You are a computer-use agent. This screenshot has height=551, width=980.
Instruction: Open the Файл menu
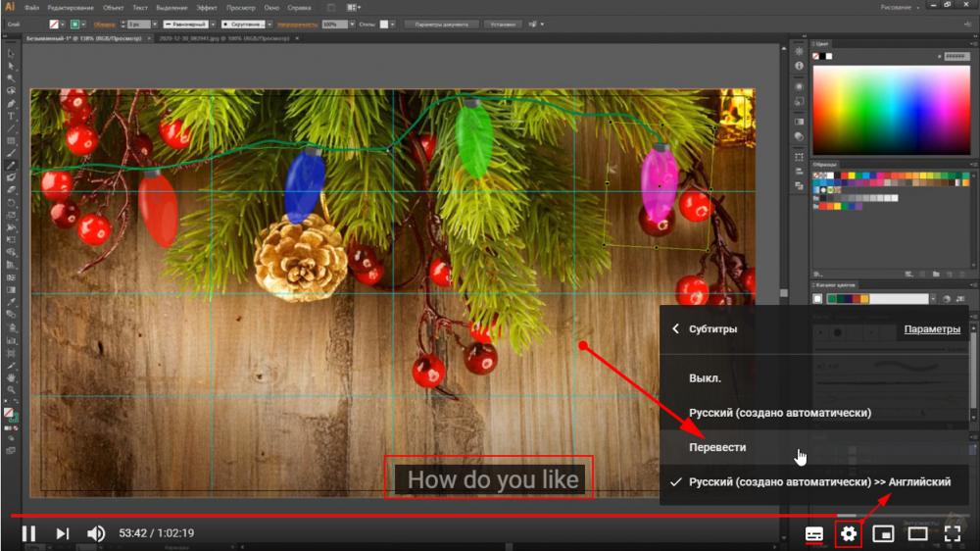[x=32, y=8]
